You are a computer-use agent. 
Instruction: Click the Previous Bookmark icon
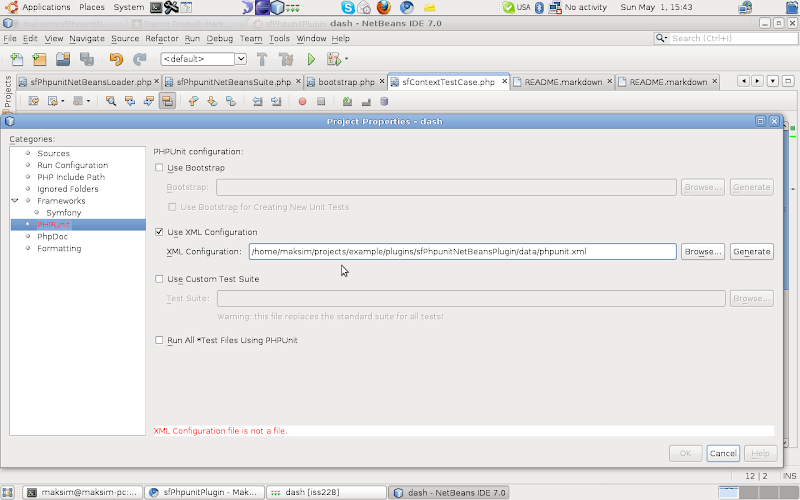click(x=193, y=101)
